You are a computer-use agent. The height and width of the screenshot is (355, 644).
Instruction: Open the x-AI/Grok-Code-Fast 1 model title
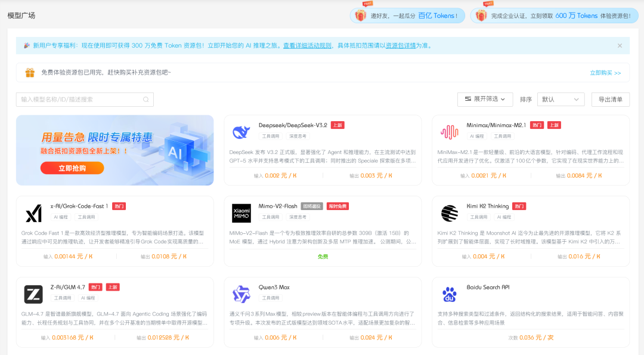tap(79, 206)
